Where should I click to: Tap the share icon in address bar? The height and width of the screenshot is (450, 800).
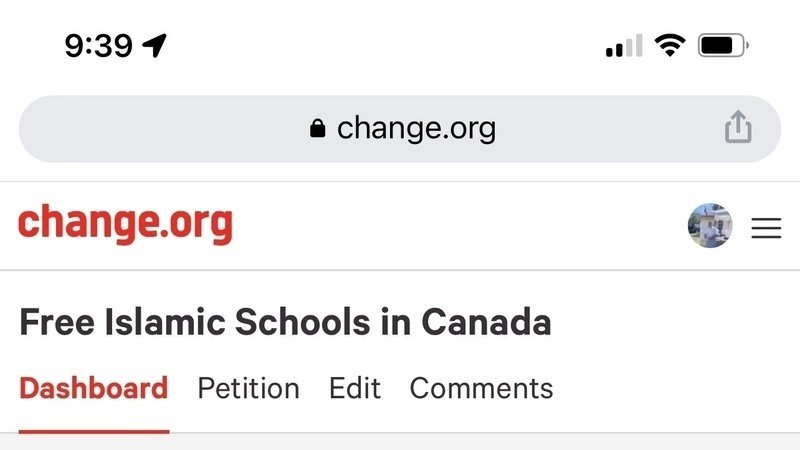click(x=737, y=128)
